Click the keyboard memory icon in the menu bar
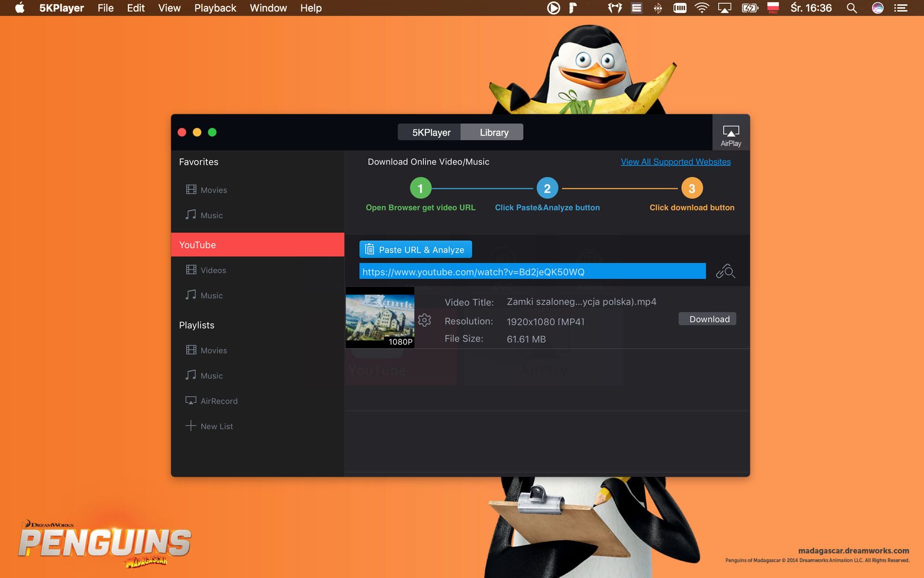Viewport: 924px width, 578px height. 680,8
